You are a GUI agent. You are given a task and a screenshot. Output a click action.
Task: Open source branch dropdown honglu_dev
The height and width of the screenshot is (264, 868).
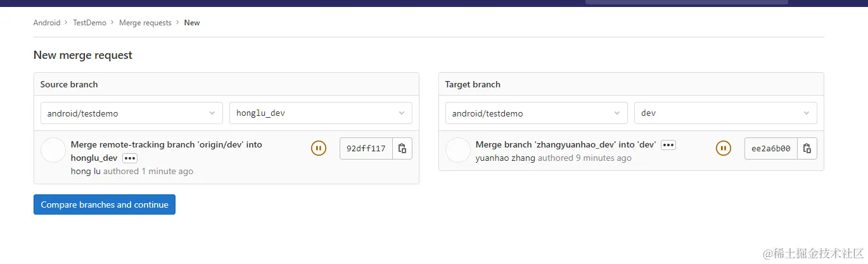[321, 113]
